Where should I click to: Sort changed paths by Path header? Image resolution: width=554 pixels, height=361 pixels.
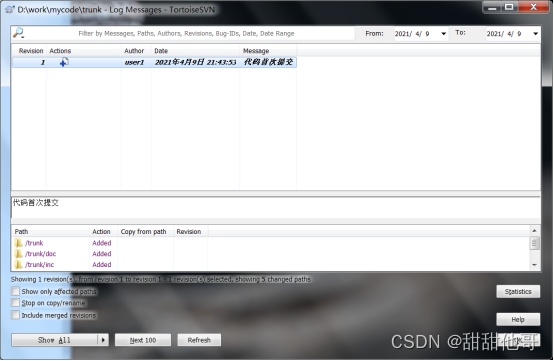coord(51,232)
